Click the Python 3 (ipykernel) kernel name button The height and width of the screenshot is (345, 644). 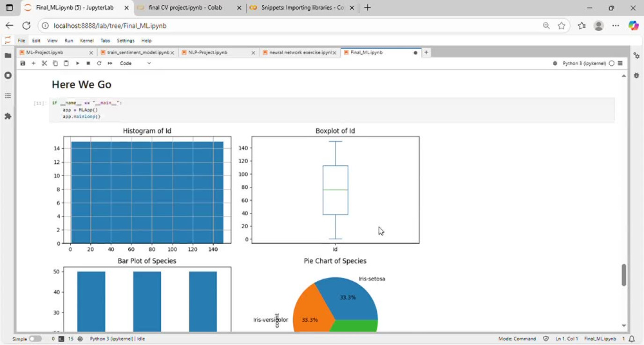pyautogui.click(x=584, y=63)
